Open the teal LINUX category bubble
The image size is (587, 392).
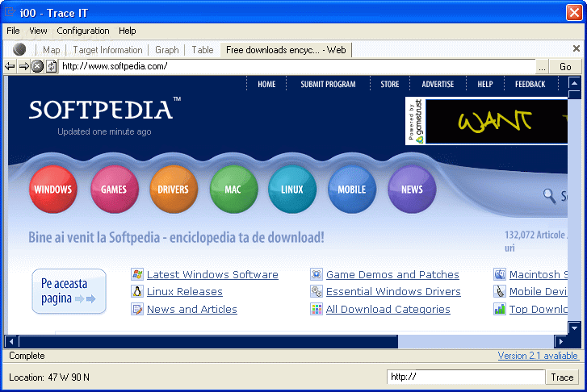[x=292, y=190]
